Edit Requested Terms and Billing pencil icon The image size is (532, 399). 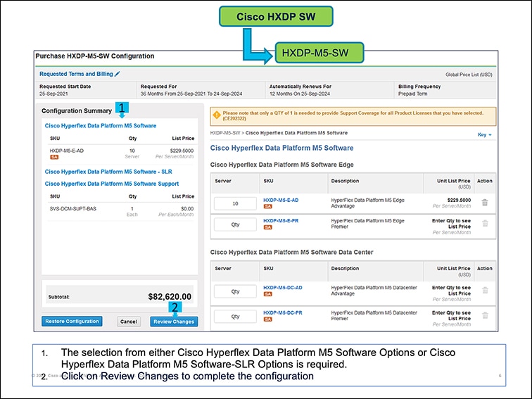(118, 74)
